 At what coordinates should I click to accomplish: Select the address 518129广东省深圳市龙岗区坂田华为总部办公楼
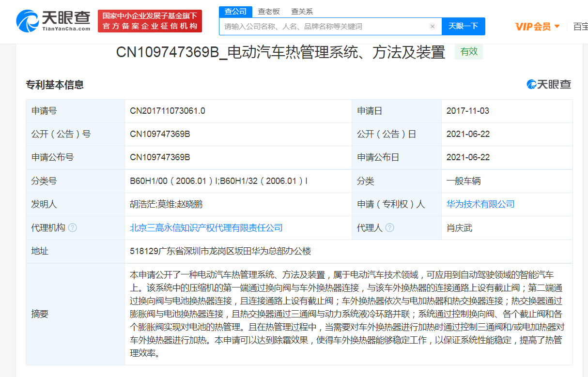pyautogui.click(x=220, y=251)
